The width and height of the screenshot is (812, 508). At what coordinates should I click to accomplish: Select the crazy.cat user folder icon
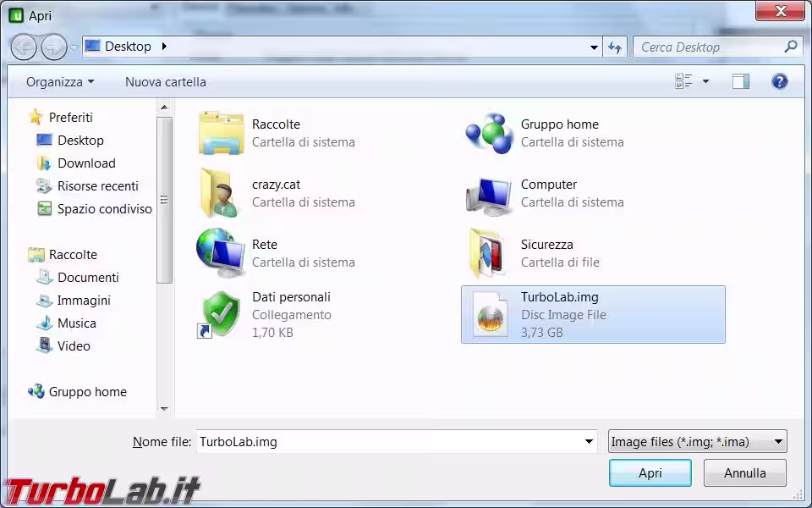[220, 193]
